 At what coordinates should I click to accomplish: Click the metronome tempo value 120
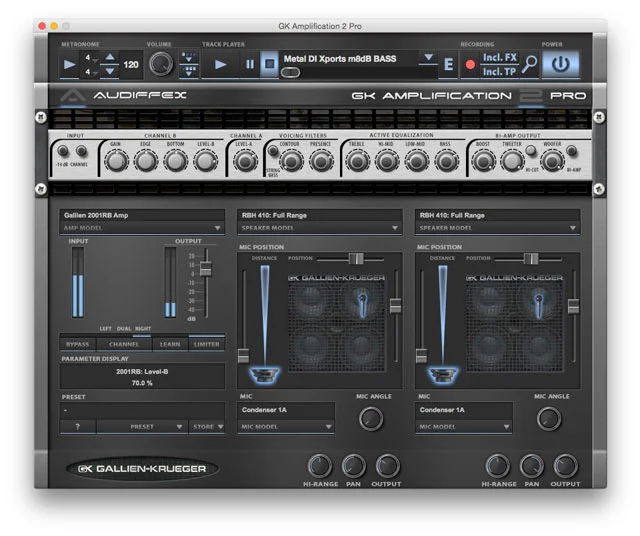(x=131, y=64)
